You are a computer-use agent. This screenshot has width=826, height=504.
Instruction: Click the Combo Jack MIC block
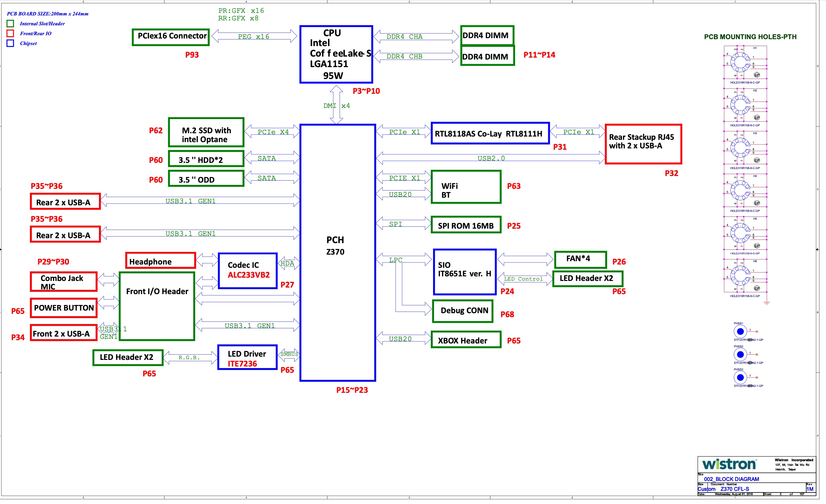pos(64,282)
